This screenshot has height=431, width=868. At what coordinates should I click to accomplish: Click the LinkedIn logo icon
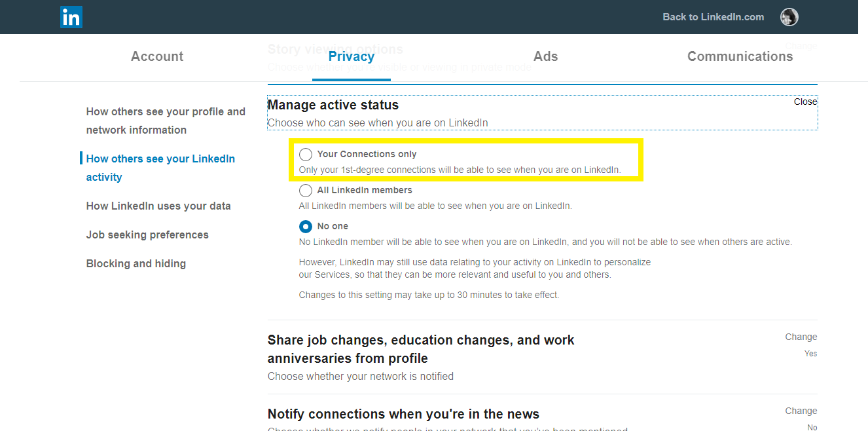click(71, 17)
